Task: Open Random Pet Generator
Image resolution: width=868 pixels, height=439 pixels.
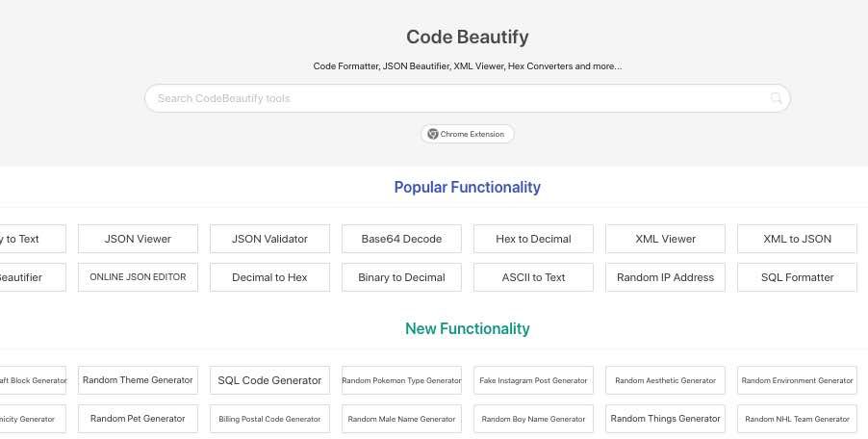Action: (138, 419)
